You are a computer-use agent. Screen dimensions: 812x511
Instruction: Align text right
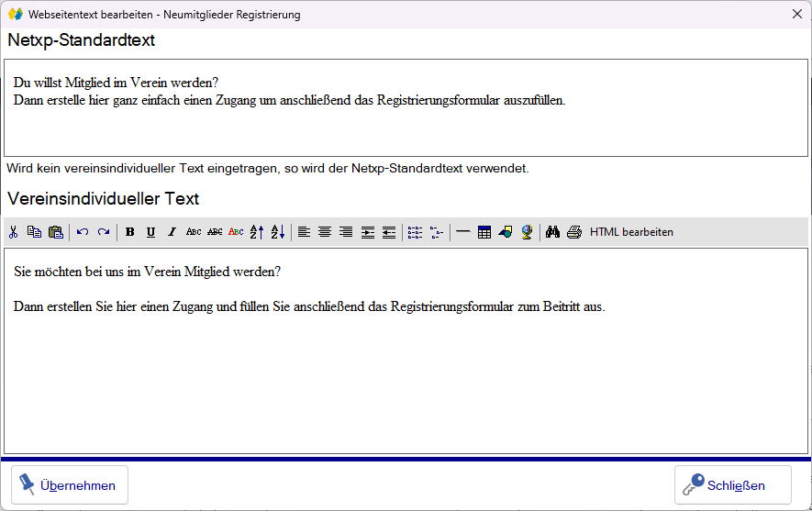click(346, 232)
